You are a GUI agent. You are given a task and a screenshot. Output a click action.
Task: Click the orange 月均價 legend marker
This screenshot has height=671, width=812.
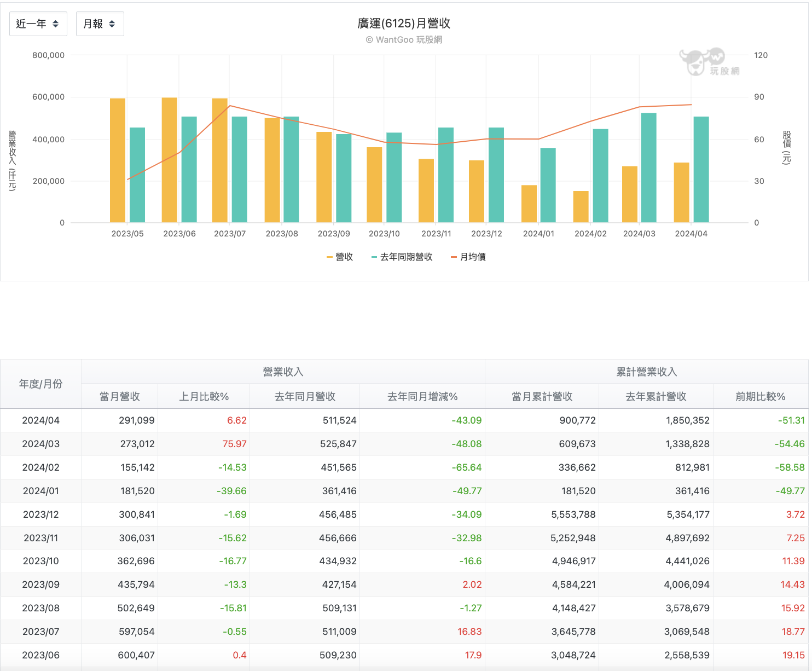click(x=454, y=257)
